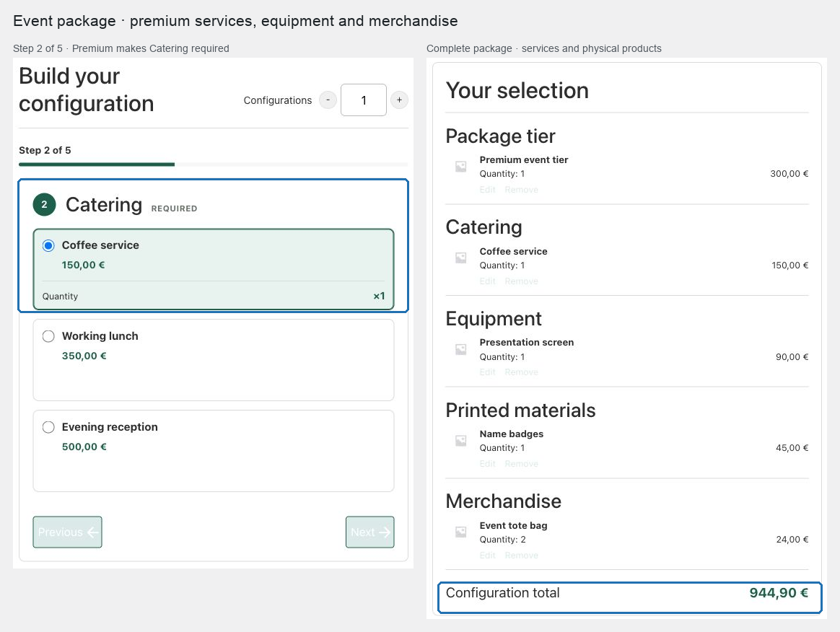Go back with the Previous button
This screenshot has width=840, height=632.
coord(68,532)
